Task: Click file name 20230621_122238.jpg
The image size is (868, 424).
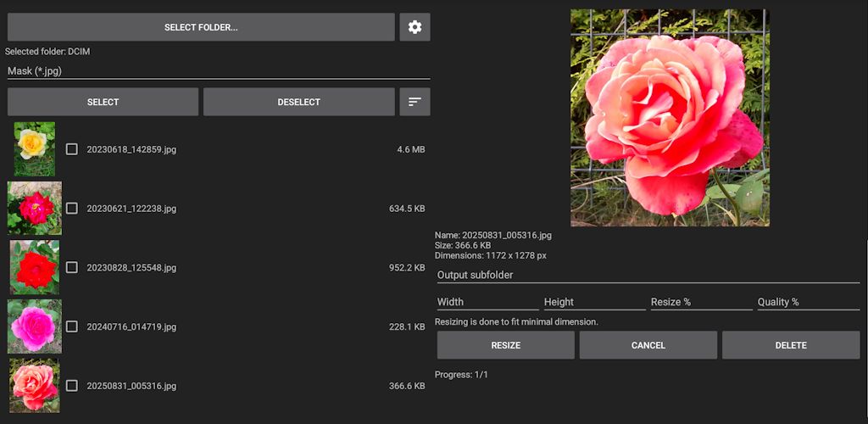Action: coord(131,209)
